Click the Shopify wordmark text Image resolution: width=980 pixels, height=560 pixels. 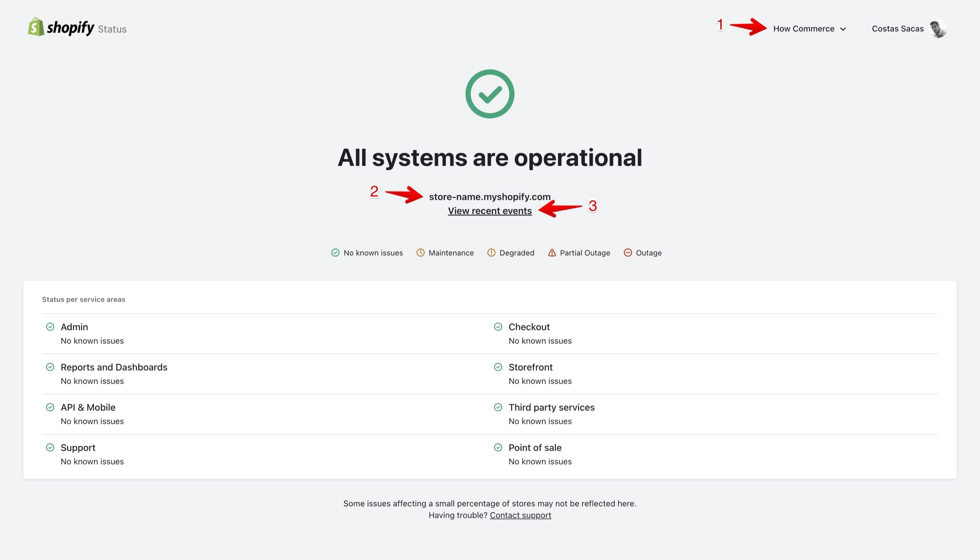70,28
